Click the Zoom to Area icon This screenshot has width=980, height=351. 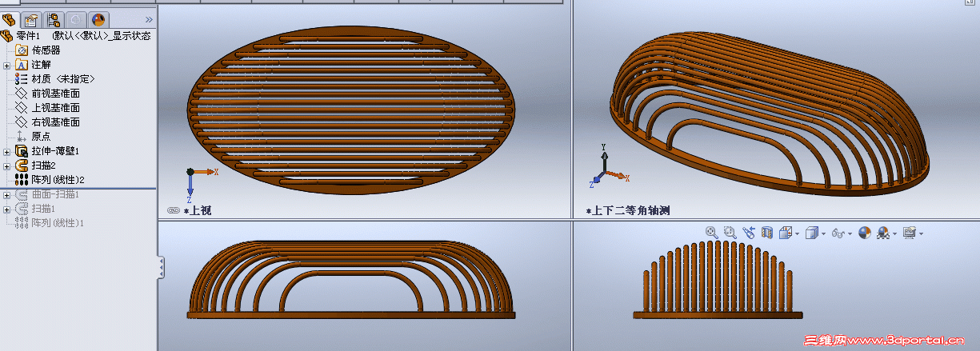[x=730, y=233]
